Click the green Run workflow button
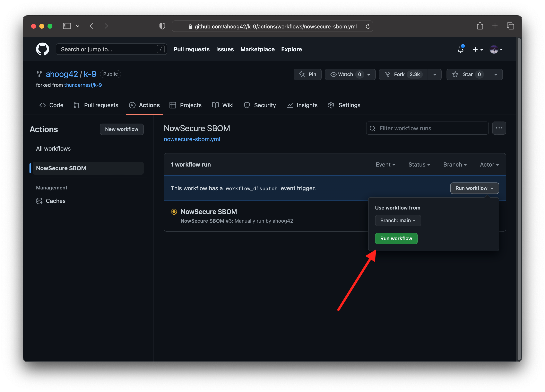545x392 pixels. pos(396,239)
